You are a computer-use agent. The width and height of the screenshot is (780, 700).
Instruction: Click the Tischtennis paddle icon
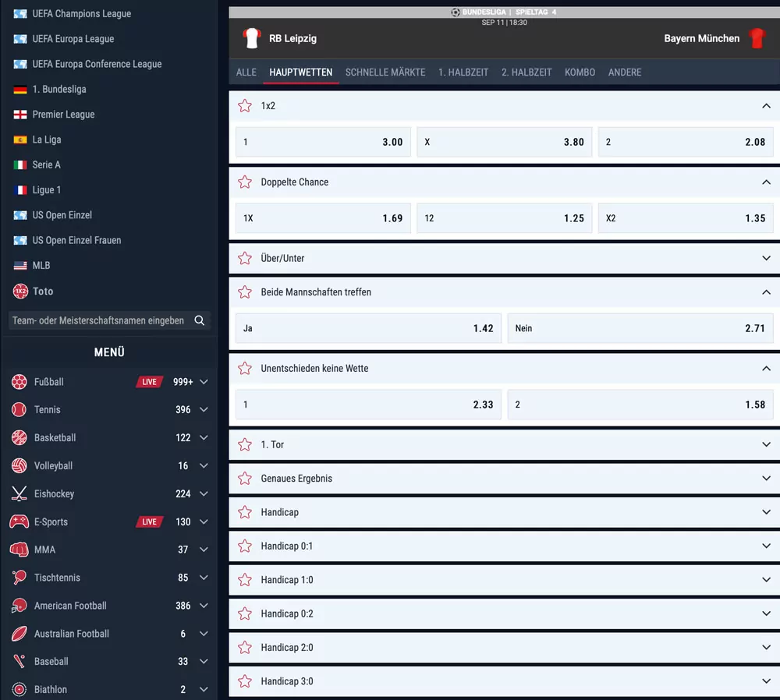(x=19, y=577)
